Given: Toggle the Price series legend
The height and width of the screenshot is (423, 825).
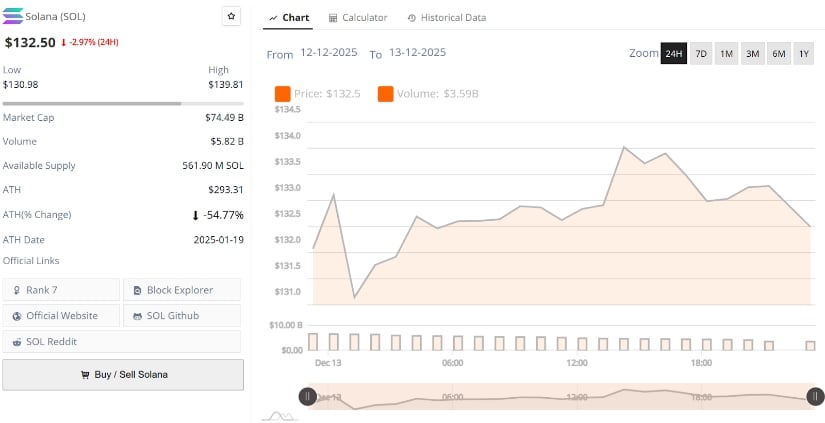Looking at the screenshot, I should (318, 94).
